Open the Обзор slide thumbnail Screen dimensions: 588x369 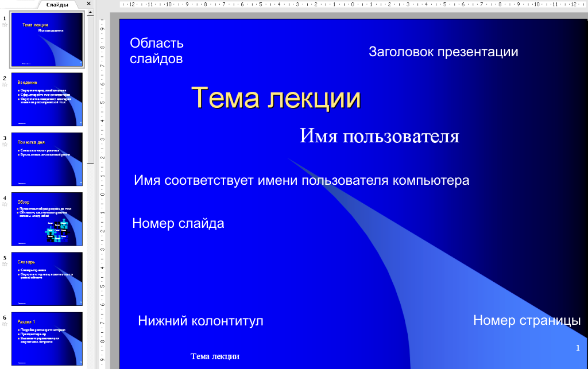pos(47,219)
